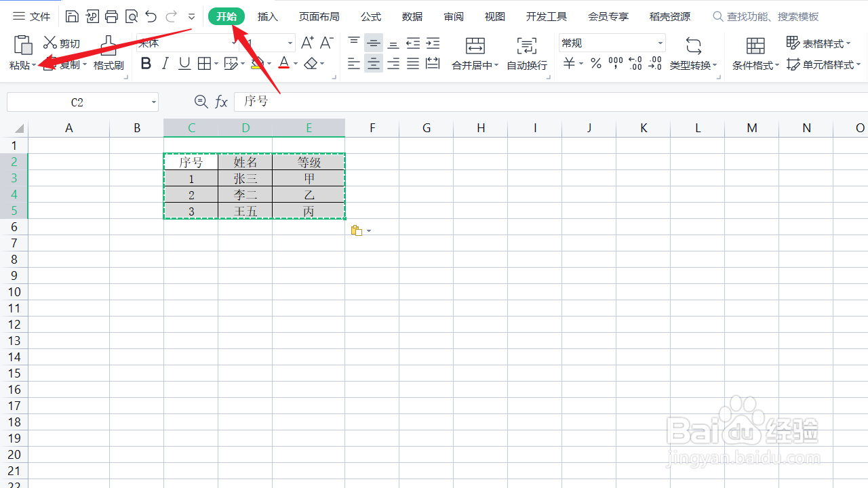
Task: Click the export/output as PDF icon
Action: [92, 16]
